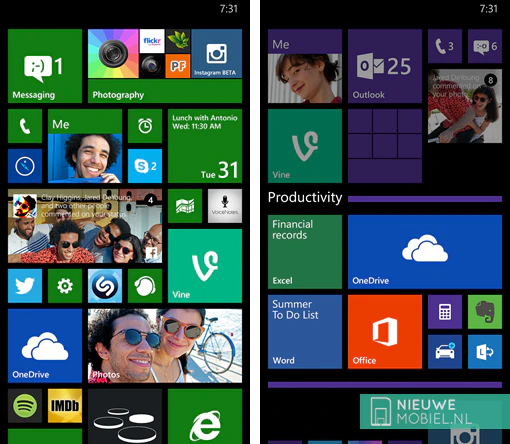The height and width of the screenshot is (444, 510).
Task: Open purple Phone tile showing 3
Action: pos(445,46)
